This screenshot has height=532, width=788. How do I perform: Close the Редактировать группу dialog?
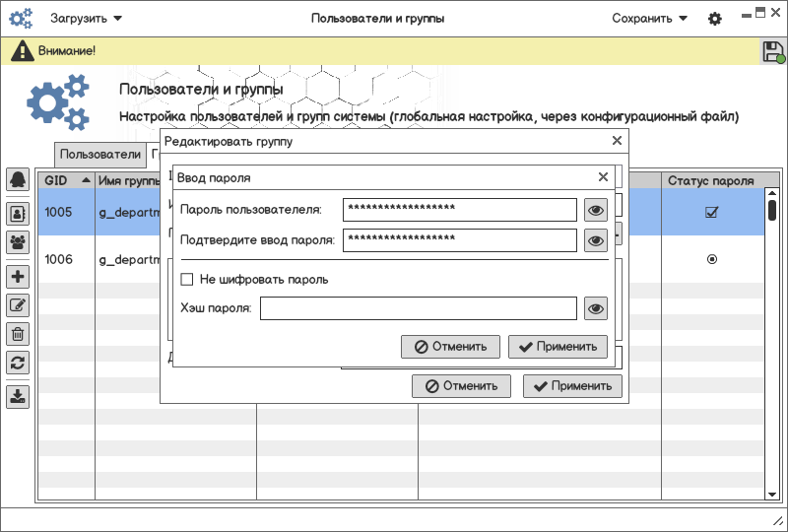point(618,141)
